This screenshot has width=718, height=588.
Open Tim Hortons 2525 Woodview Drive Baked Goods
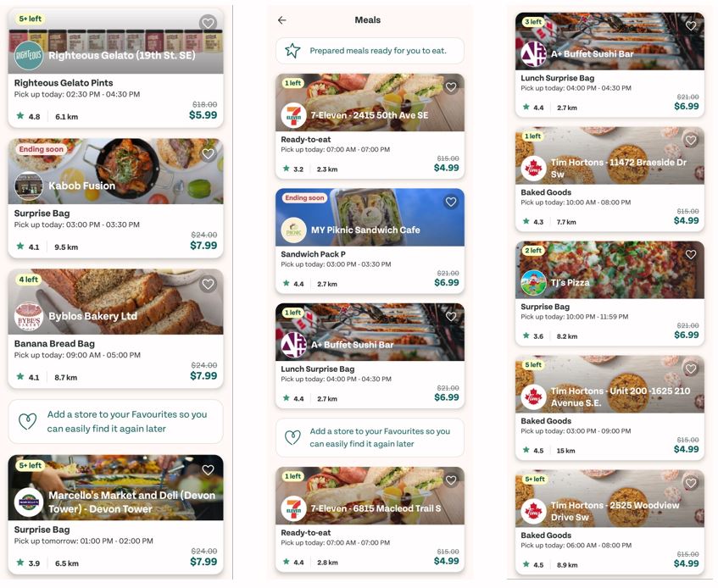pyautogui.click(x=610, y=522)
